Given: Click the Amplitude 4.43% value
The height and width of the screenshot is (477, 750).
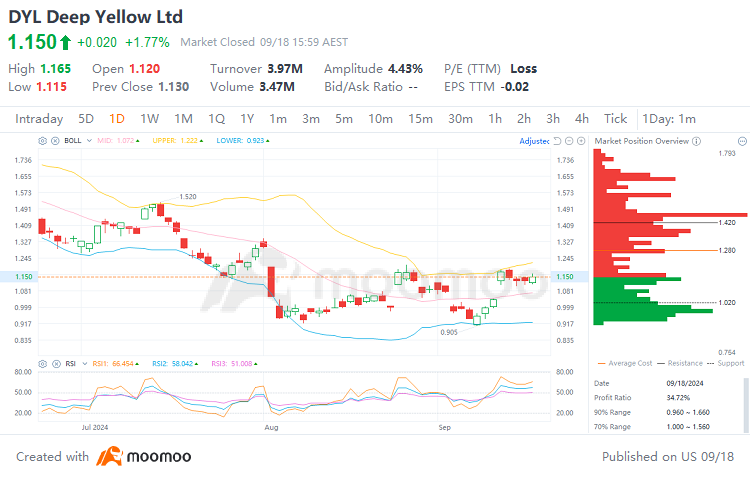Looking at the screenshot, I should click(x=405, y=69).
